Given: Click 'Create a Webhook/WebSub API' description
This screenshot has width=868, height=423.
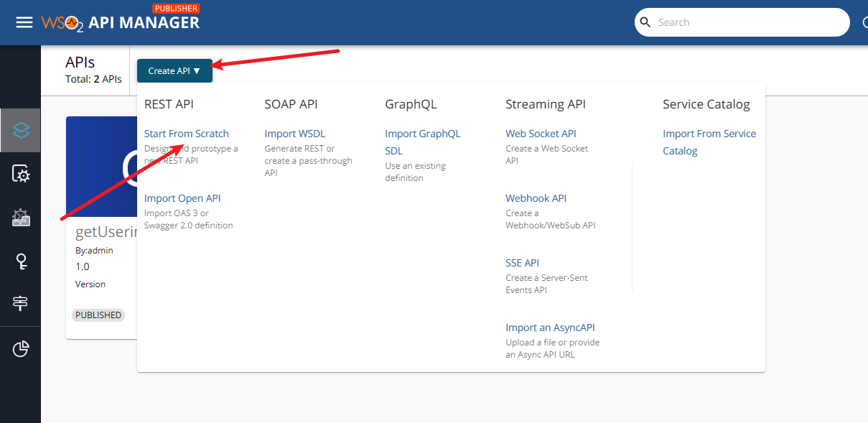Looking at the screenshot, I should coord(551,219).
